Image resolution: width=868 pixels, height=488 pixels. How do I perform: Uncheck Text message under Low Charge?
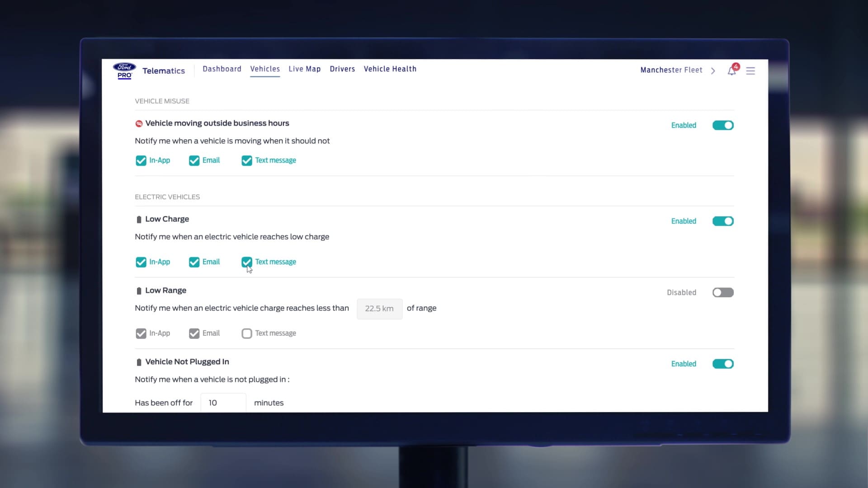(x=247, y=262)
